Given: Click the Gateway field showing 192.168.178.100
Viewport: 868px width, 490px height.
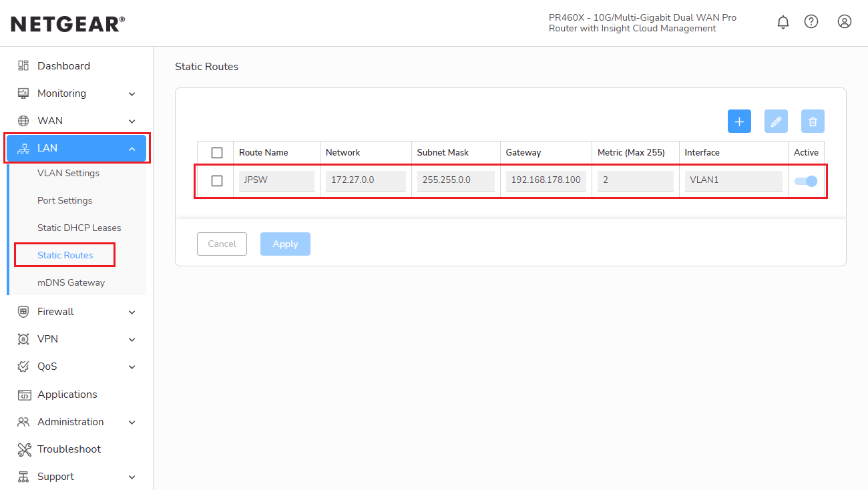Looking at the screenshot, I should click(x=546, y=181).
